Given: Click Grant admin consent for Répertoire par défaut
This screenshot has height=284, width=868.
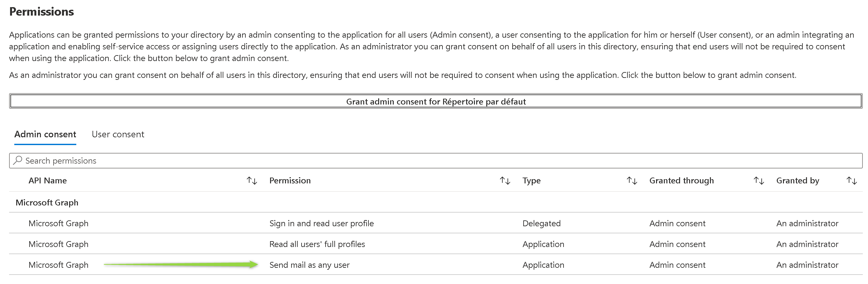Looking at the screenshot, I should [x=436, y=101].
